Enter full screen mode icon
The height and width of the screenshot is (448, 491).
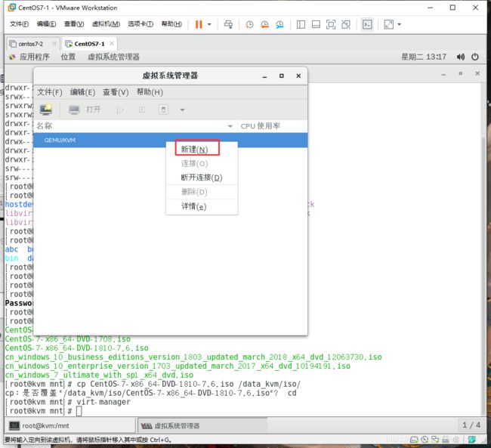pyautogui.click(x=331, y=24)
